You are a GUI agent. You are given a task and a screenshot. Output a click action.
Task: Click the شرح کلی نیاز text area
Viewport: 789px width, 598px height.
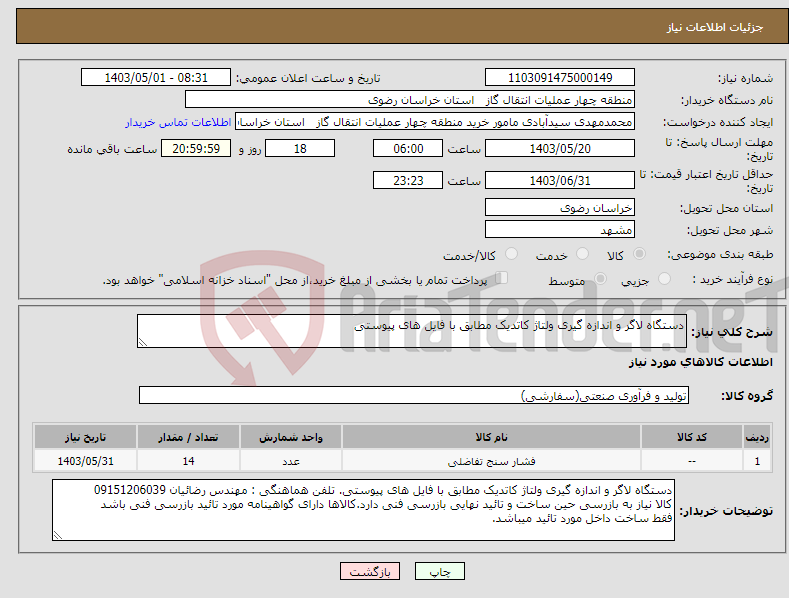pos(412,331)
